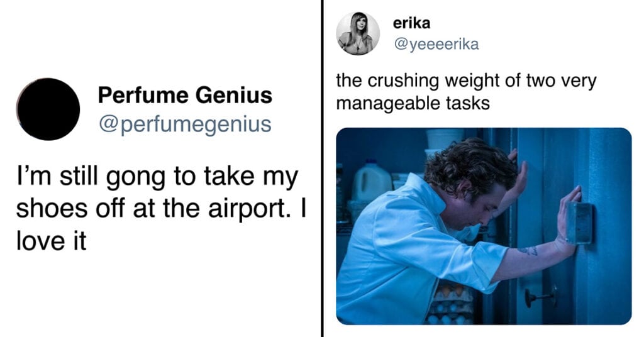
Task: Click the Perfume Genius display name
Action: point(185,95)
